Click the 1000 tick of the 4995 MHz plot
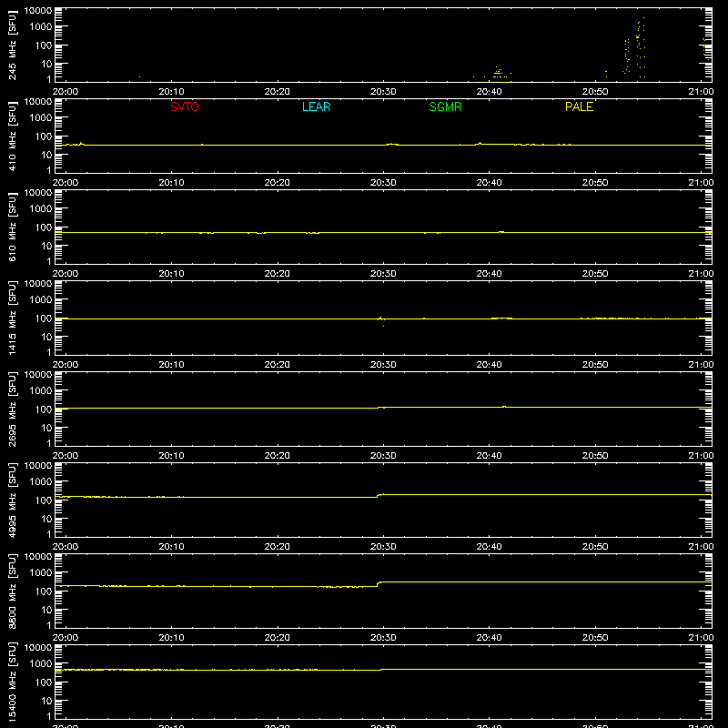This screenshot has height=728, width=728. (41, 482)
